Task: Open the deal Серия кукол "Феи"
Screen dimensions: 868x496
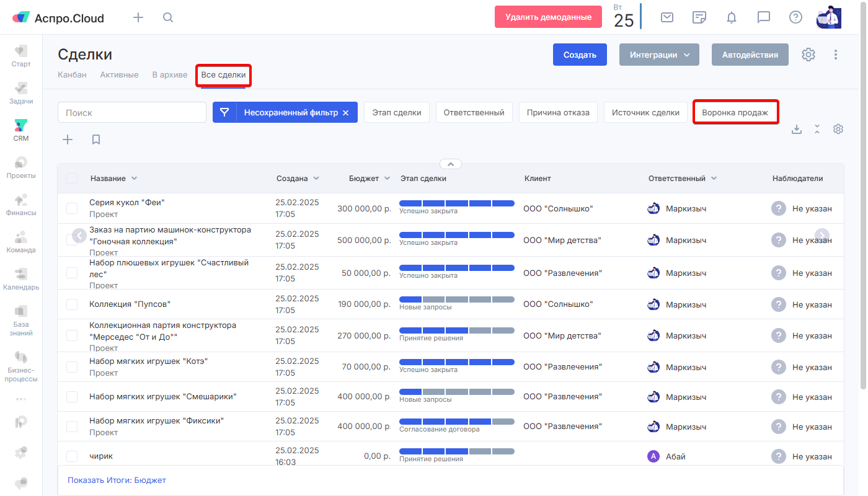Action: [x=126, y=202]
